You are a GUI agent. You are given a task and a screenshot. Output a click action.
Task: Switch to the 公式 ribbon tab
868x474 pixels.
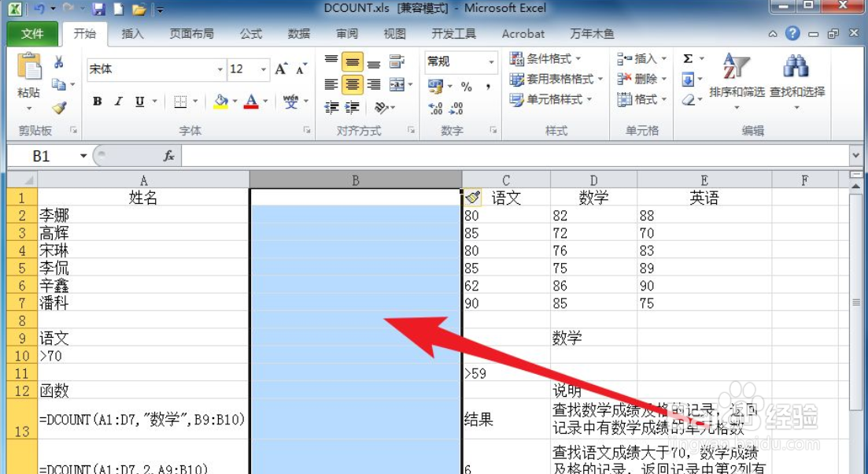point(250,34)
